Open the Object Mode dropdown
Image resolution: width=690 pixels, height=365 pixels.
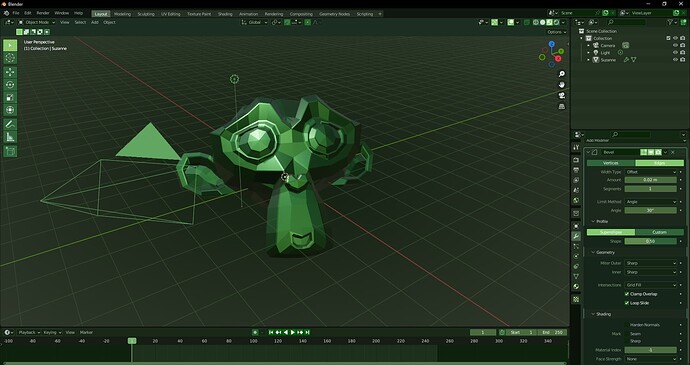37,22
